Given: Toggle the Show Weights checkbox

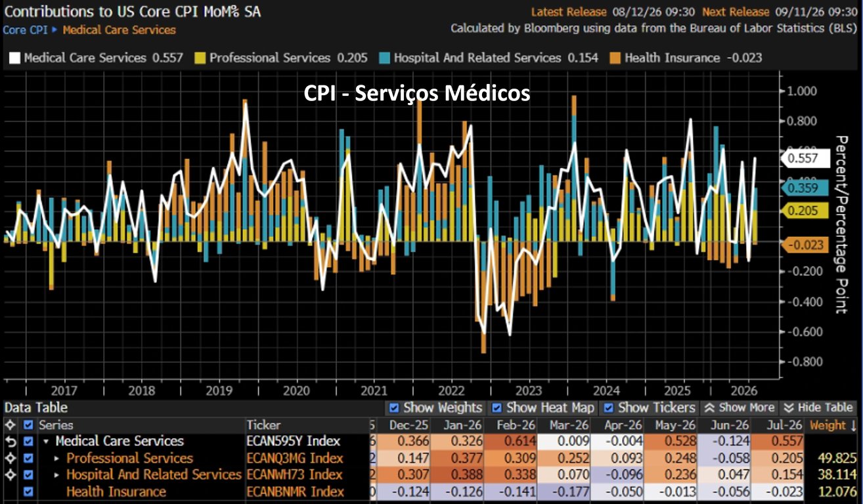Looking at the screenshot, I should click(394, 408).
